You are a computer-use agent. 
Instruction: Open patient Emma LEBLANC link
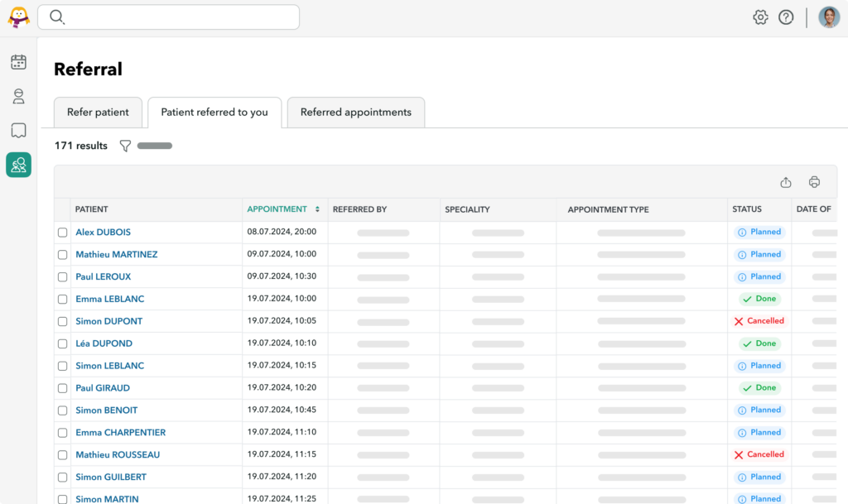(110, 299)
